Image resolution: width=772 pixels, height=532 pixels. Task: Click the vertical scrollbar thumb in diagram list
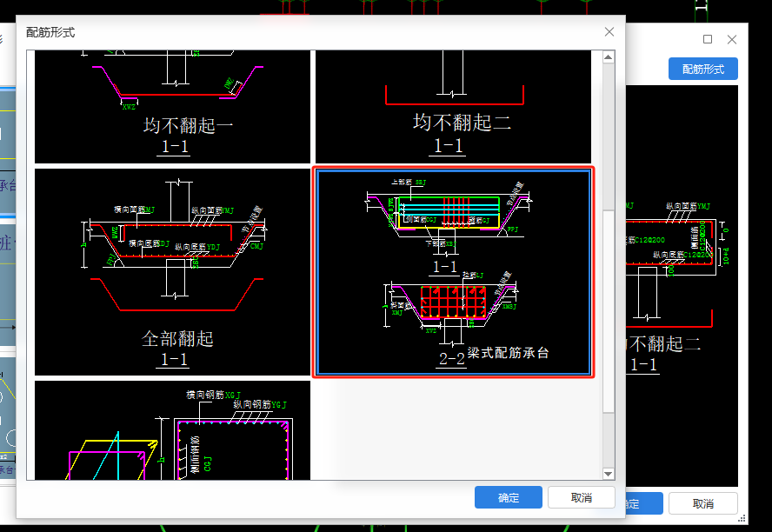[x=608, y=311]
